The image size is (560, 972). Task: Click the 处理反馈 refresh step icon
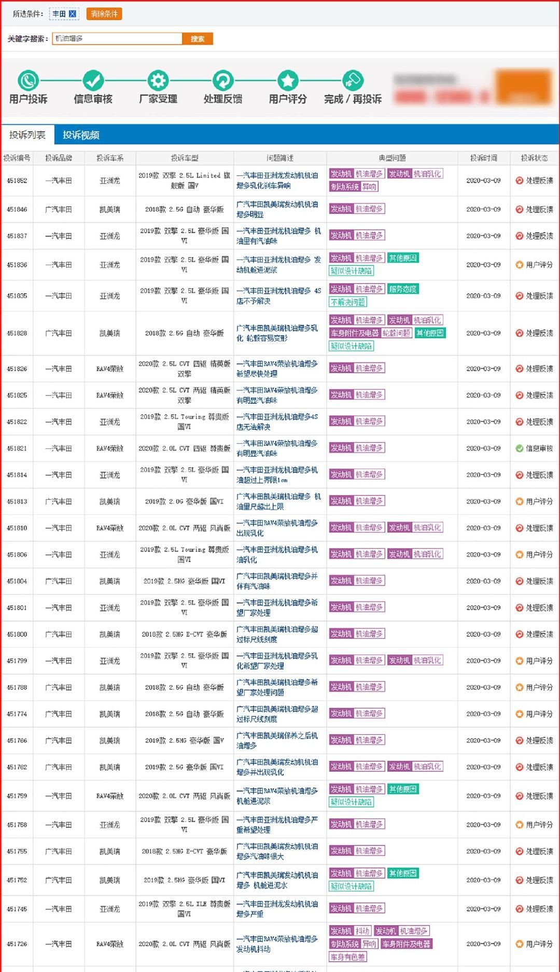click(x=223, y=80)
